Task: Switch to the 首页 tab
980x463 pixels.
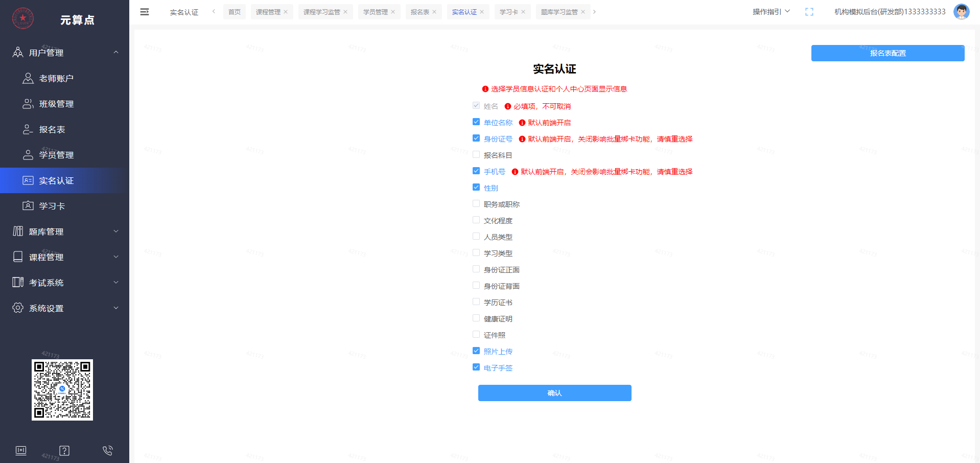Action: click(235, 12)
